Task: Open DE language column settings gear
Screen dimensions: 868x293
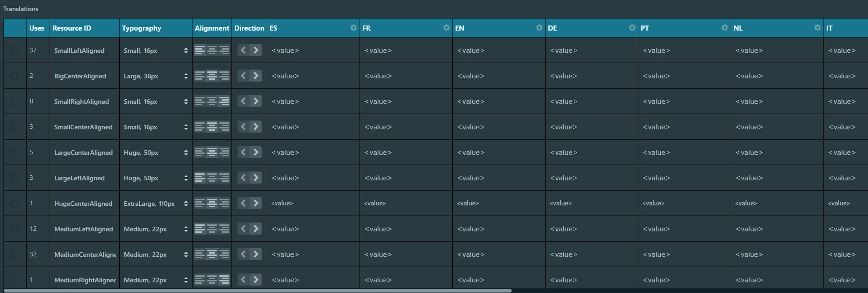Action: tap(632, 28)
